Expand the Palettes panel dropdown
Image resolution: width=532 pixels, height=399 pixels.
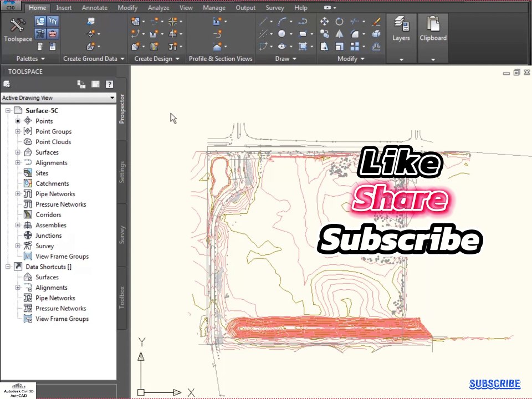click(x=30, y=59)
